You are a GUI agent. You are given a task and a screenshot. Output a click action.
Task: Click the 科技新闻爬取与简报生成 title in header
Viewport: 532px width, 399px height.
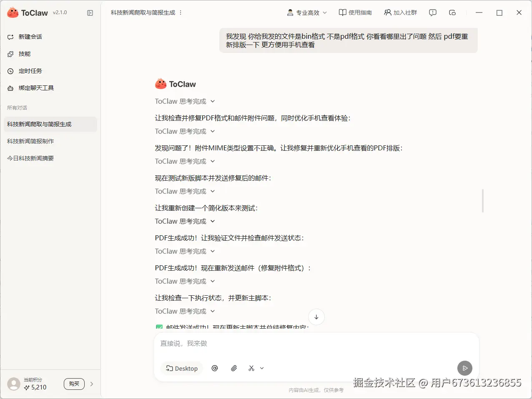pyautogui.click(x=143, y=12)
